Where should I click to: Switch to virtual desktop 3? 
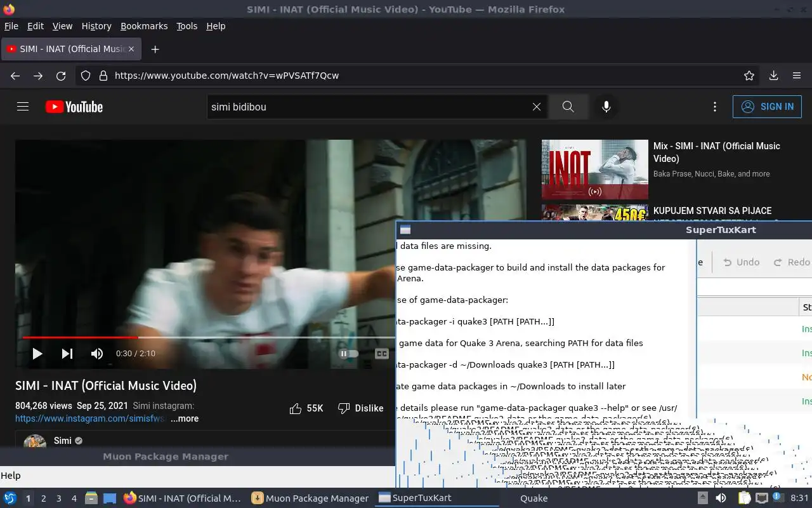(59, 498)
